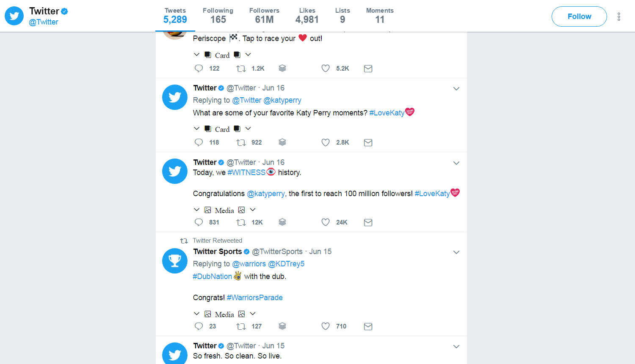
Task: Like the Twitter Sports #DubNation tweet
Action: pos(326,326)
